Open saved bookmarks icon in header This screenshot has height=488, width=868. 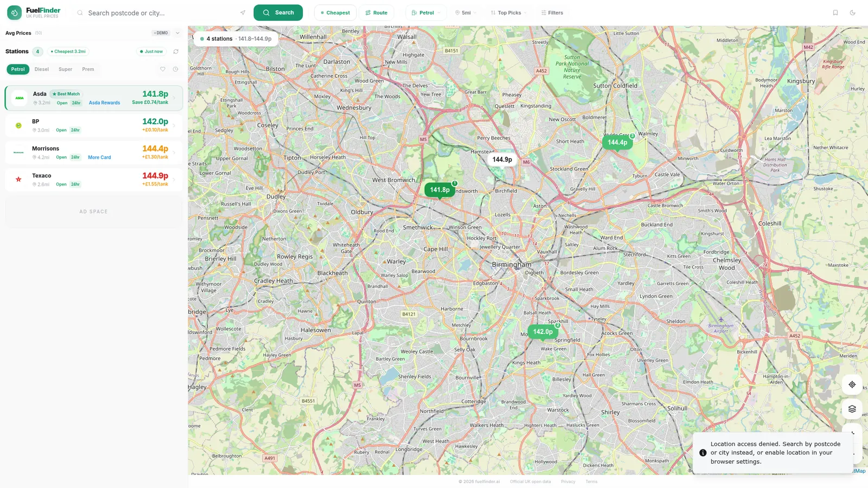click(835, 12)
